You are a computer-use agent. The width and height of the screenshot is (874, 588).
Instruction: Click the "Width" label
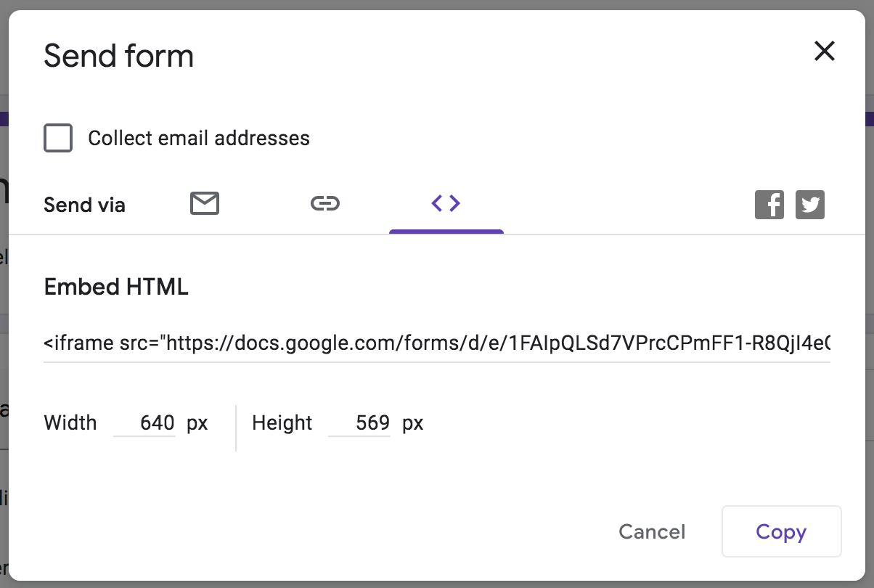point(70,422)
